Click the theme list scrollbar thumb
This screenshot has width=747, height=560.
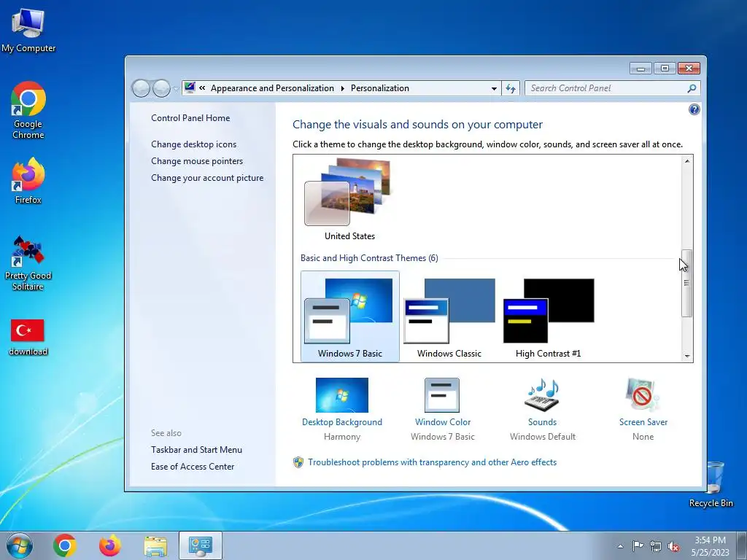point(686,283)
